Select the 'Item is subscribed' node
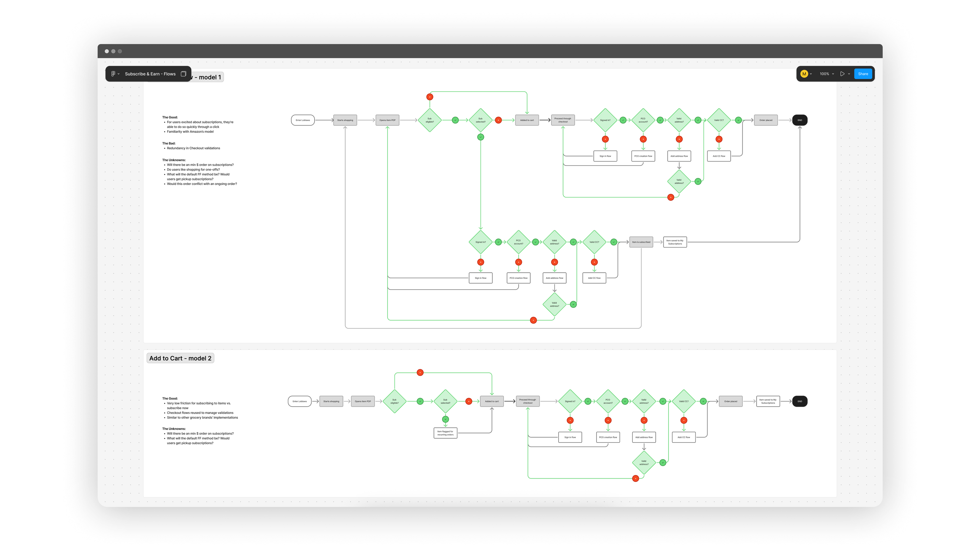Viewport: 980px width, 551px height. 641,242
